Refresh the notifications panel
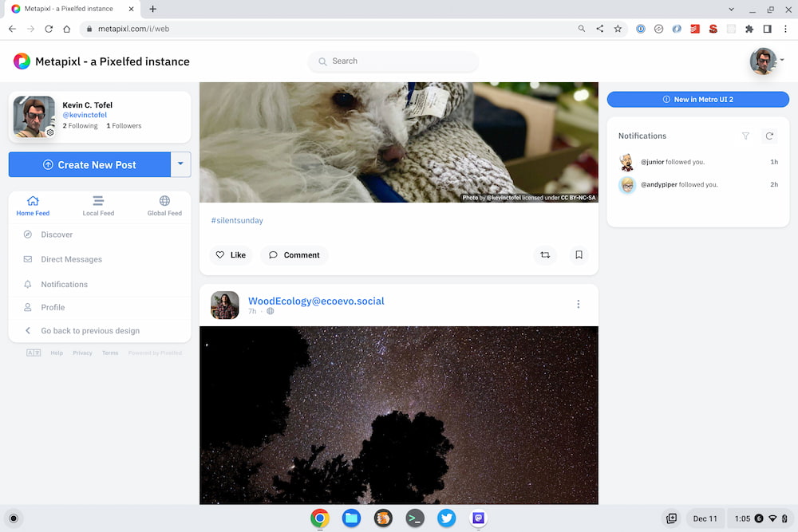 click(x=769, y=136)
